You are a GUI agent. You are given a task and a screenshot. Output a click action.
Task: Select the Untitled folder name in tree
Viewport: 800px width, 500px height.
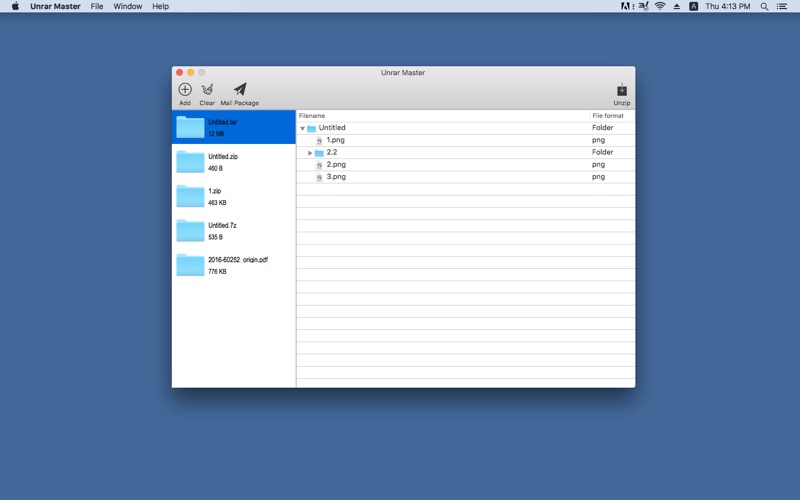tap(332, 128)
